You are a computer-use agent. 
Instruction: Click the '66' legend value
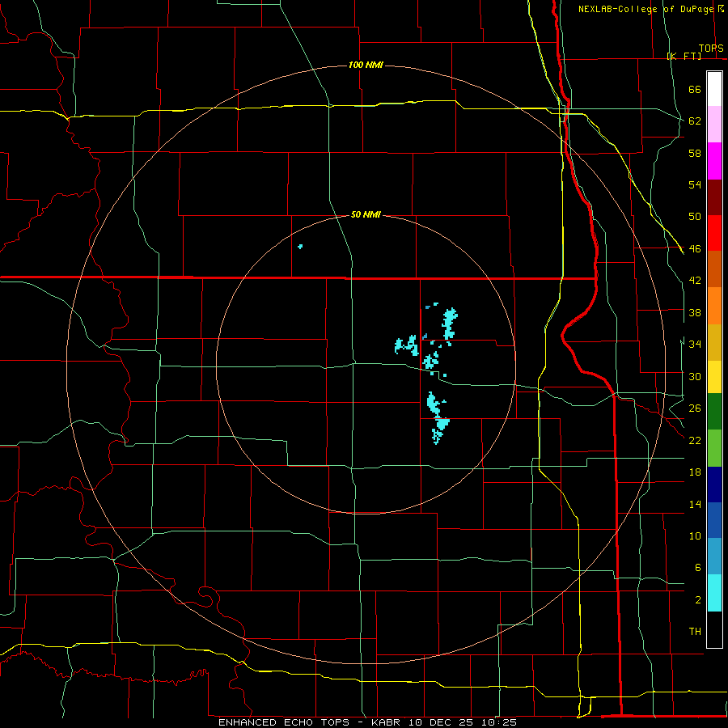pyautogui.click(x=695, y=89)
